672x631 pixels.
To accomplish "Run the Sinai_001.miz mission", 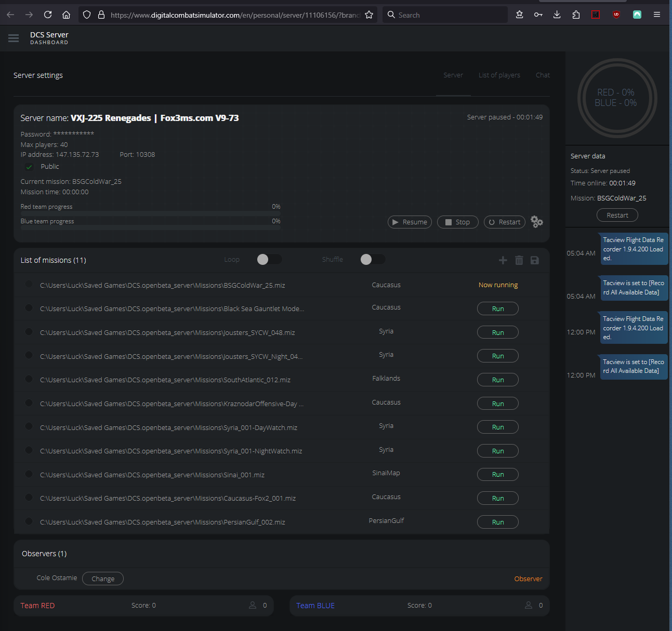I will [498, 474].
